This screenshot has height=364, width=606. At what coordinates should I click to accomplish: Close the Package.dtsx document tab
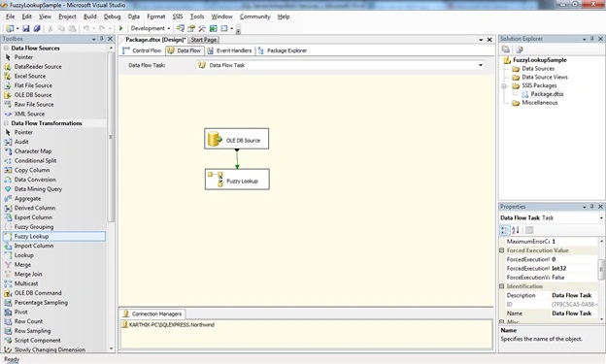489,40
